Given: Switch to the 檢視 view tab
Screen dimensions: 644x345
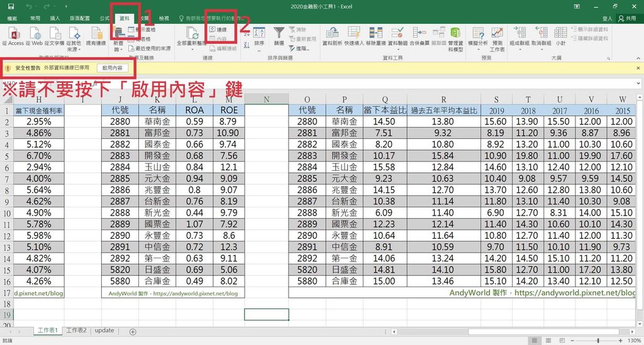Looking at the screenshot, I should click(164, 18).
